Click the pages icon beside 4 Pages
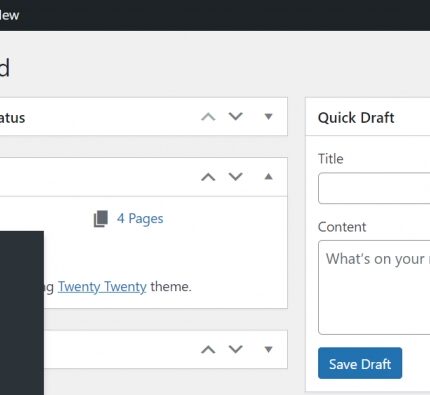 point(101,219)
